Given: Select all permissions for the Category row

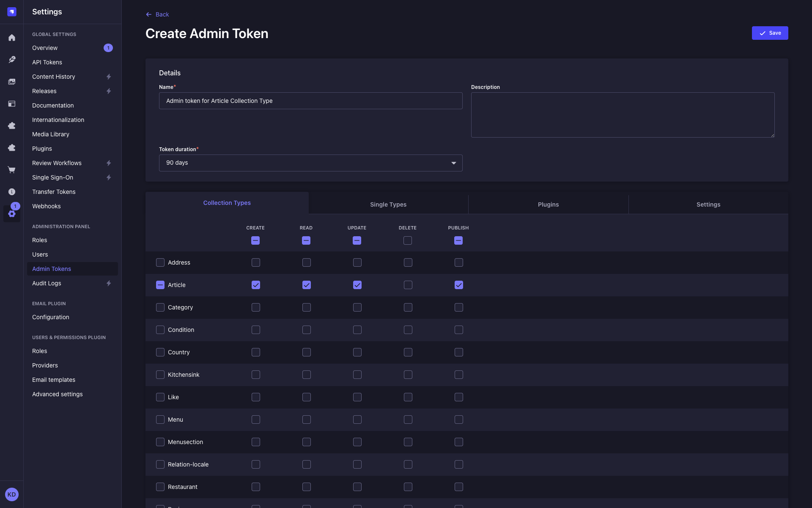Looking at the screenshot, I should (x=160, y=307).
